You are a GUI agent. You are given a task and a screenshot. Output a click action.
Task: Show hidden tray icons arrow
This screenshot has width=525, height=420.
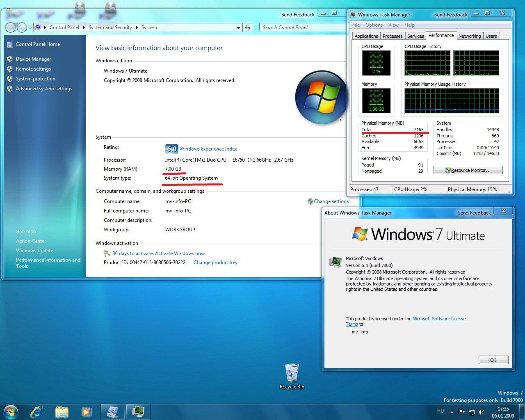[452, 412]
